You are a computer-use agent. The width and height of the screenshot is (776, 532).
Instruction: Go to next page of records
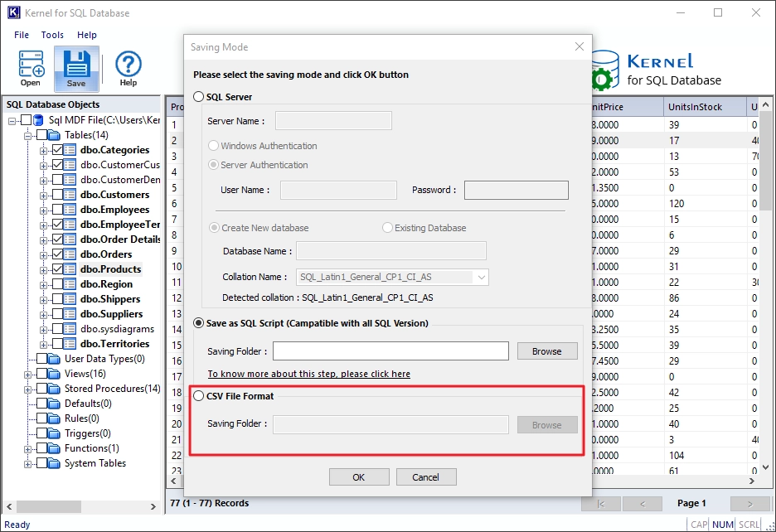(x=749, y=503)
